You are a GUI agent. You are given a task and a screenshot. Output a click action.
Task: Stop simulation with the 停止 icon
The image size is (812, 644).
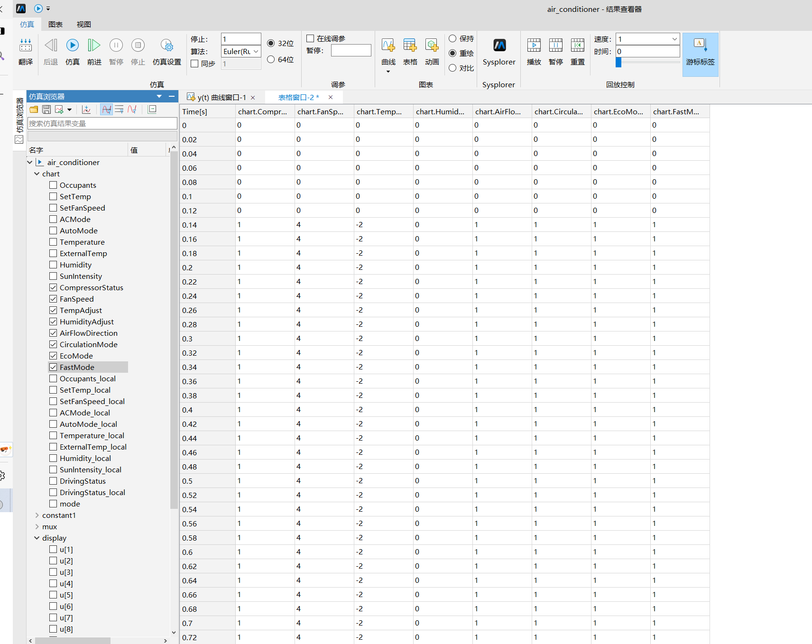138,46
